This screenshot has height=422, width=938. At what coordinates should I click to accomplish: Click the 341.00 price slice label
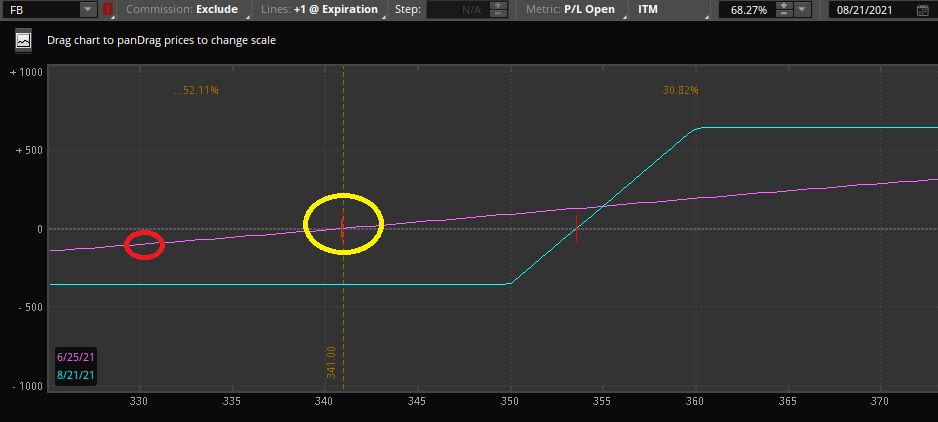click(331, 362)
